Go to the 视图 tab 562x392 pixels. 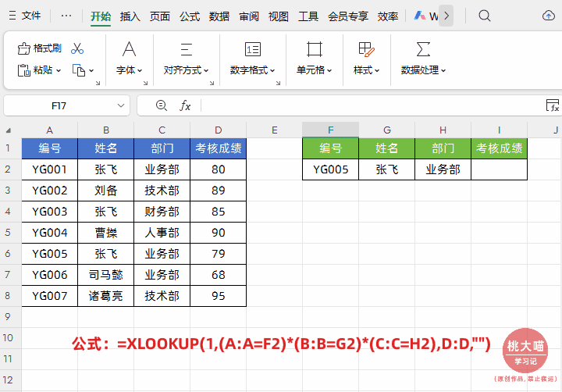pos(279,16)
